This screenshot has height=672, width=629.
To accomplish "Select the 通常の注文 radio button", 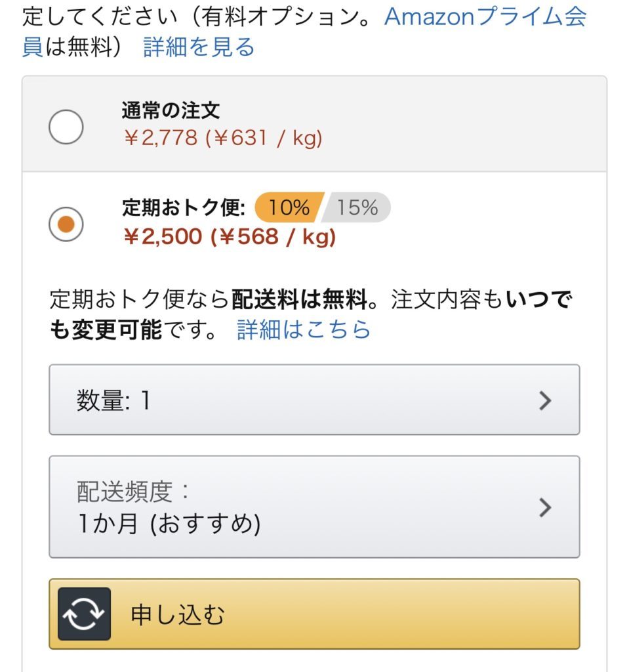I will [x=66, y=127].
